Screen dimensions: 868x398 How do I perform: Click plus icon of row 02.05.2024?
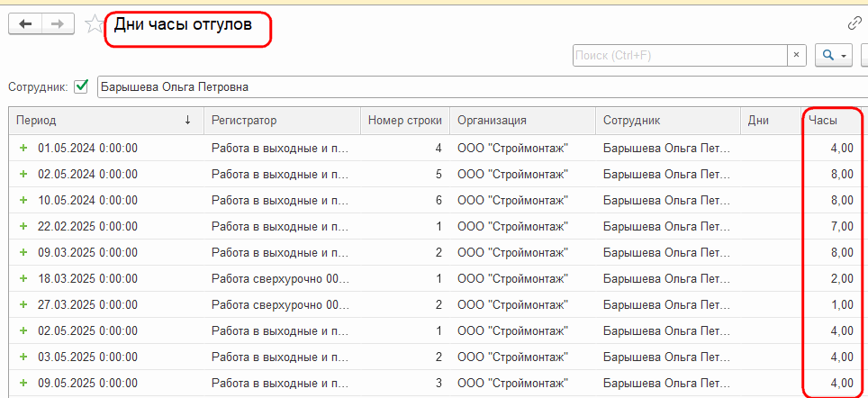23,174
